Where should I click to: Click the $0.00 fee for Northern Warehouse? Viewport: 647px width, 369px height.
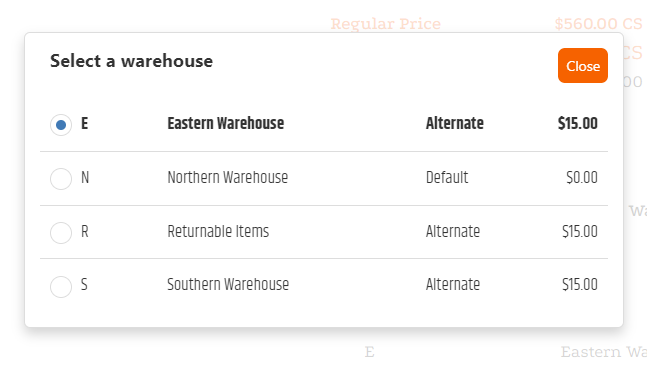(582, 177)
